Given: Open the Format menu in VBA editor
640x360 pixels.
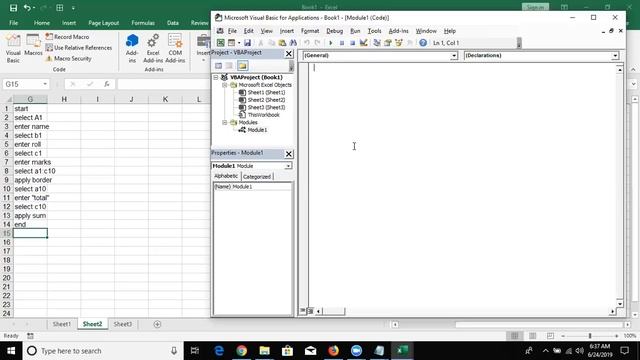Looking at the screenshot, I should [x=310, y=31].
